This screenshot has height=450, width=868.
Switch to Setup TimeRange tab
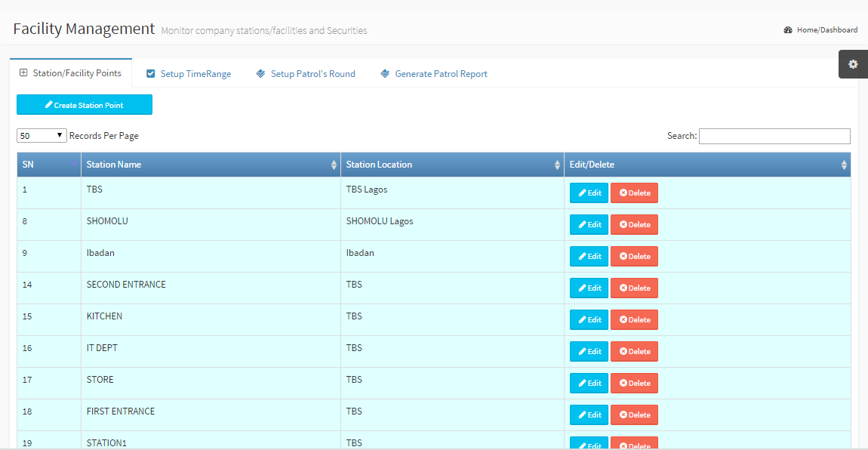195,74
